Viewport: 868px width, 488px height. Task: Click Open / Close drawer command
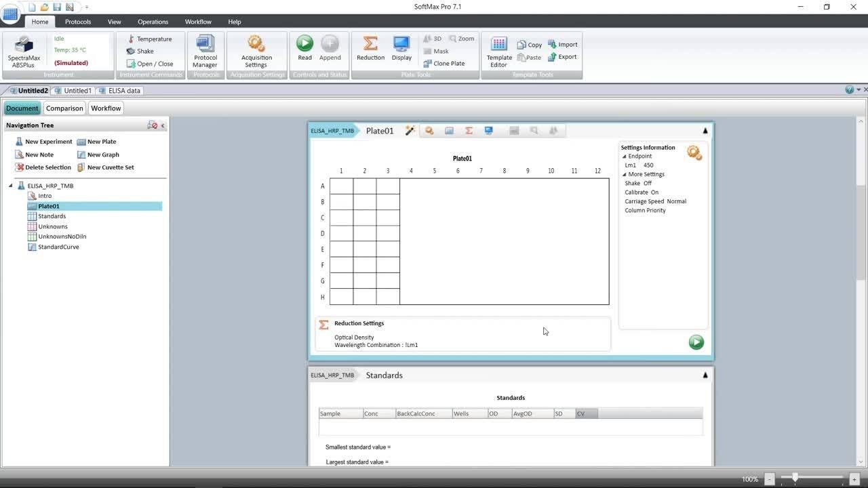pos(150,64)
